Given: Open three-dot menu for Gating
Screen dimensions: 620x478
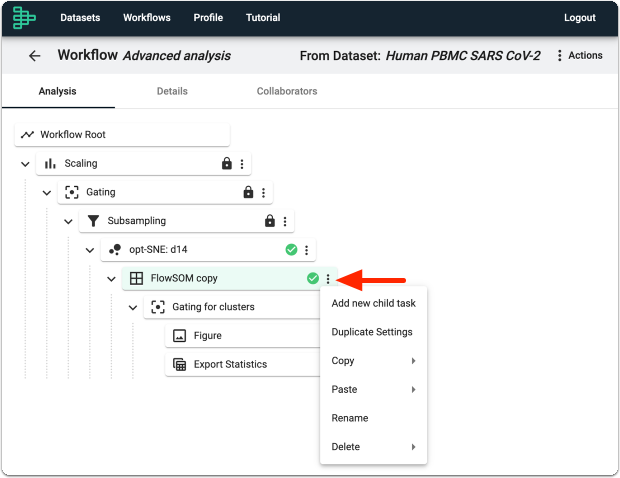Looking at the screenshot, I should click(263, 193).
